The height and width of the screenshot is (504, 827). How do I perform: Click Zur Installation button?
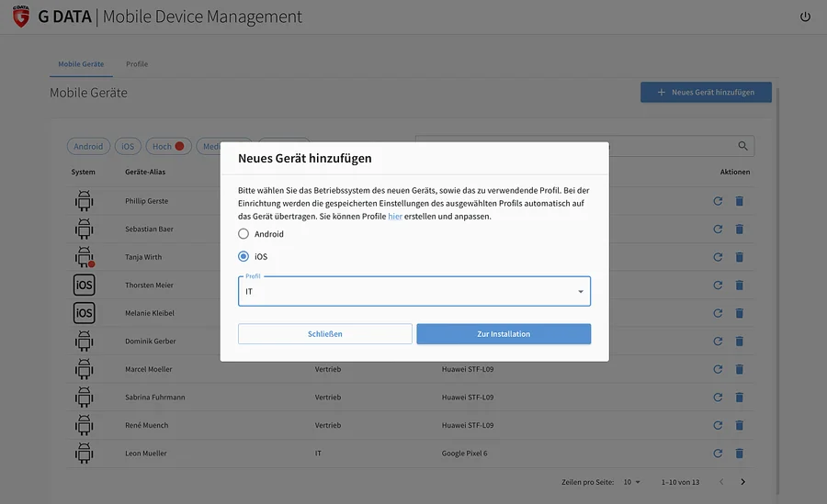(504, 334)
